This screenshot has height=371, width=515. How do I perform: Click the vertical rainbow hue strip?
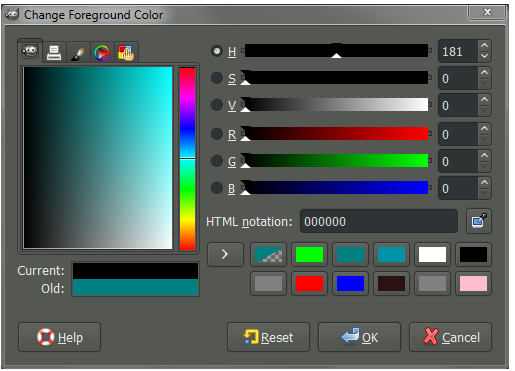click(187, 159)
